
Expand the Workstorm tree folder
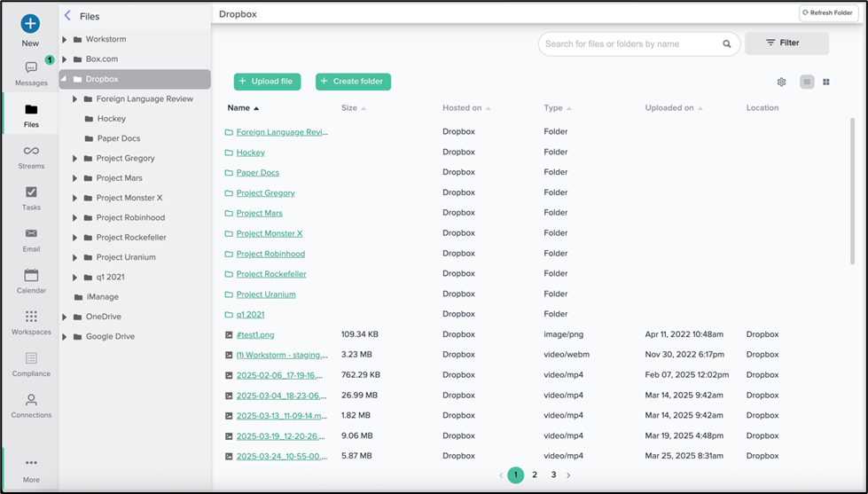pos(64,39)
